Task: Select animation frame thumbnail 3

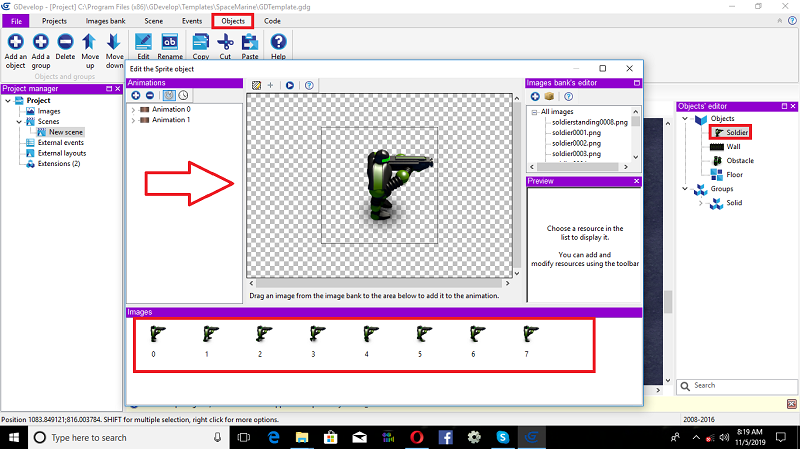Action: pos(317,335)
